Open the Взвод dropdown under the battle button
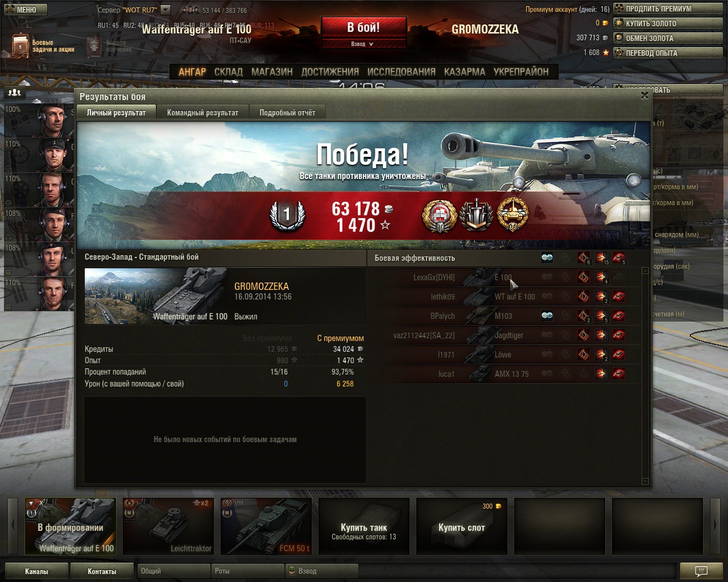728x582 pixels. click(363, 44)
